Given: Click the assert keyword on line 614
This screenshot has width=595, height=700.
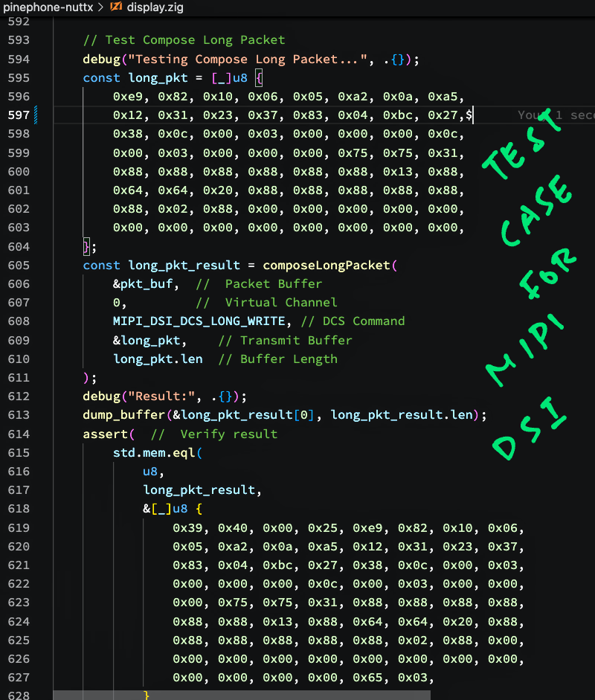Looking at the screenshot, I should pos(105,434).
